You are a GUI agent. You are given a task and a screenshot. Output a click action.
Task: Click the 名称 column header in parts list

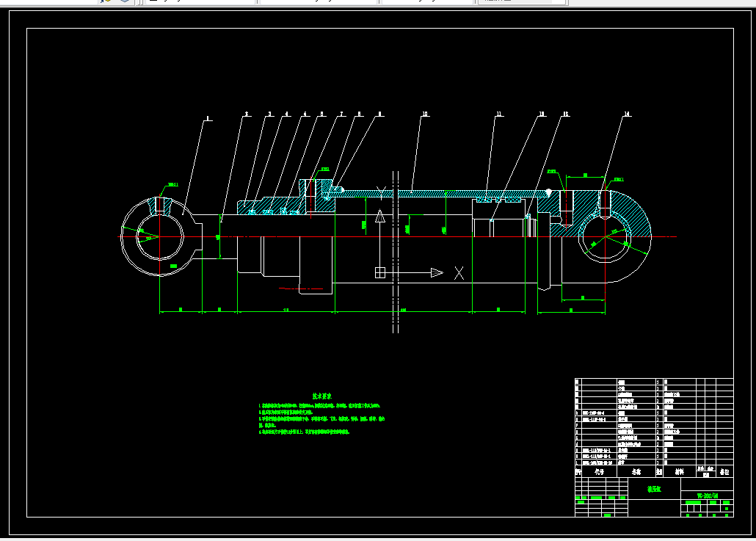636,471
